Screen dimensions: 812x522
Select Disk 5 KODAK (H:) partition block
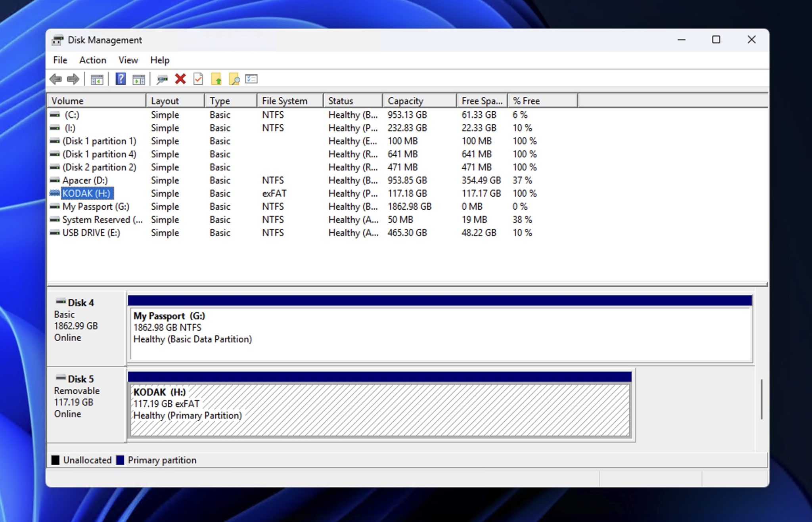pyautogui.click(x=379, y=410)
